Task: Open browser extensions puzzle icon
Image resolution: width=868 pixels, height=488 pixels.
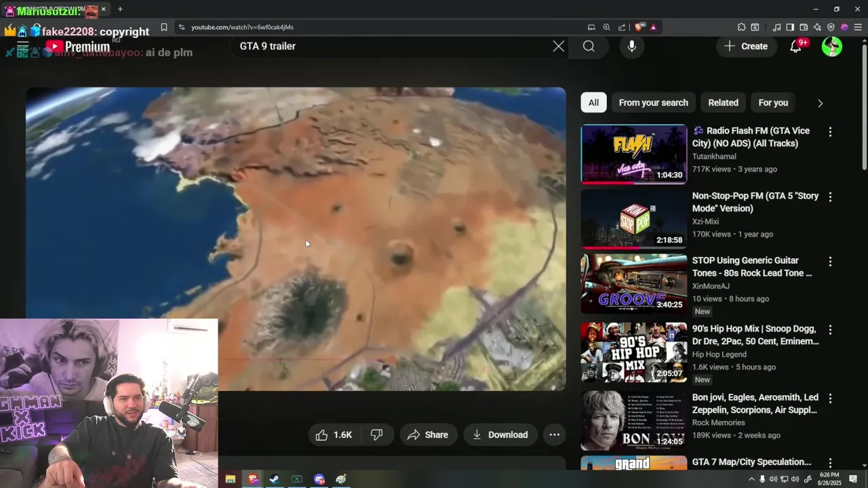Action: tap(741, 27)
